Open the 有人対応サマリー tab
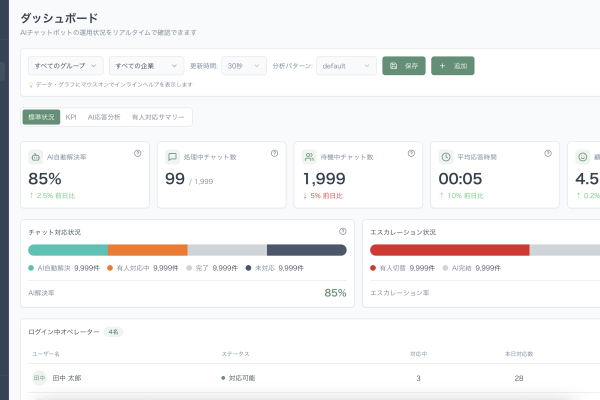Screen dimensions: 600x400 click(158, 117)
